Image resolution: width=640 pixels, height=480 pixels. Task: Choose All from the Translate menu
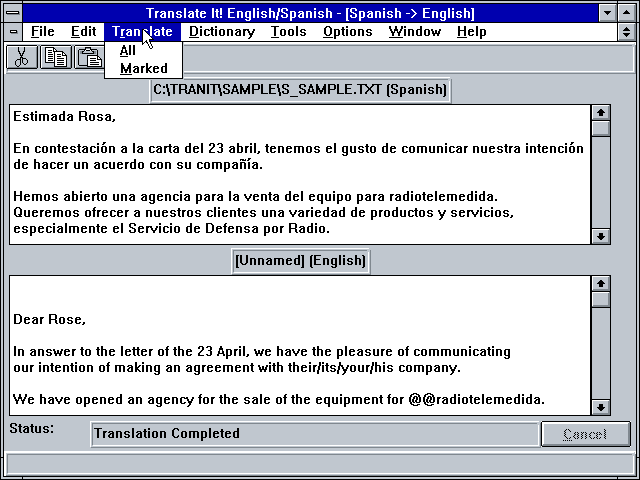point(143,51)
